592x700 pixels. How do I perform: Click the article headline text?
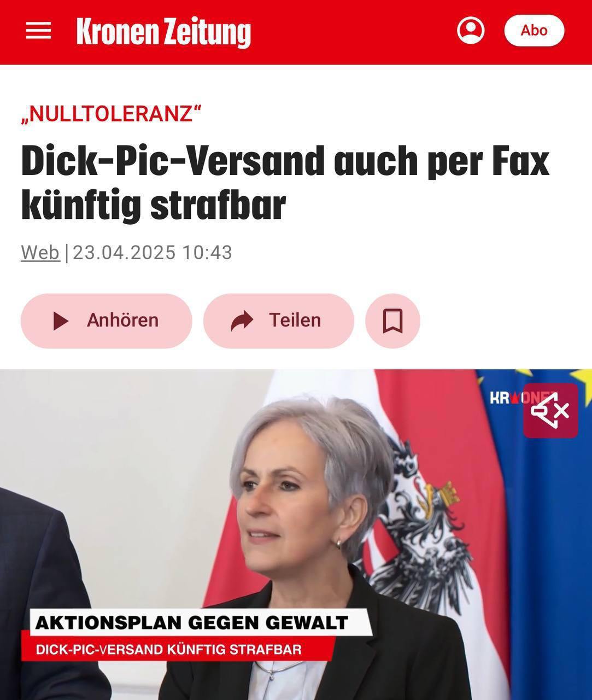point(285,183)
